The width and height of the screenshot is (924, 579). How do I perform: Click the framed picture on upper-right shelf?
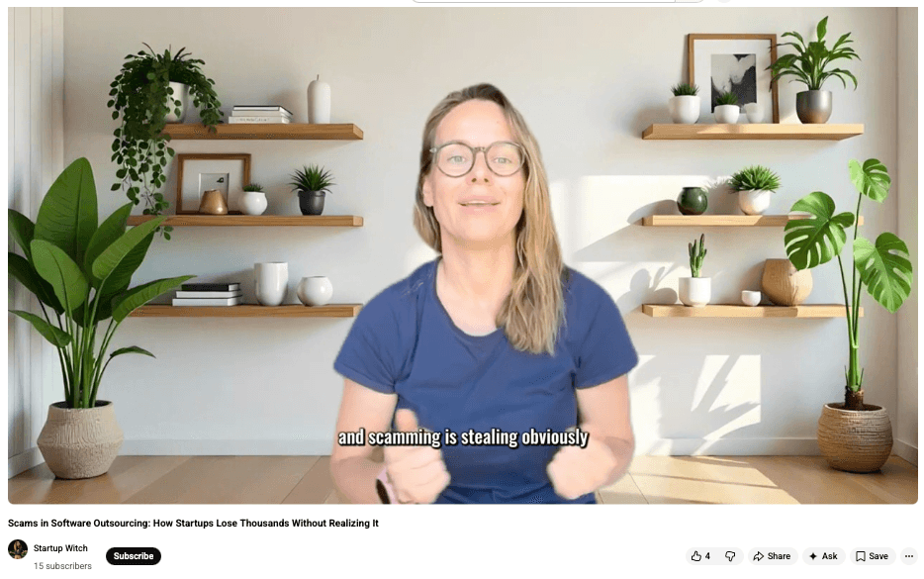732,77
